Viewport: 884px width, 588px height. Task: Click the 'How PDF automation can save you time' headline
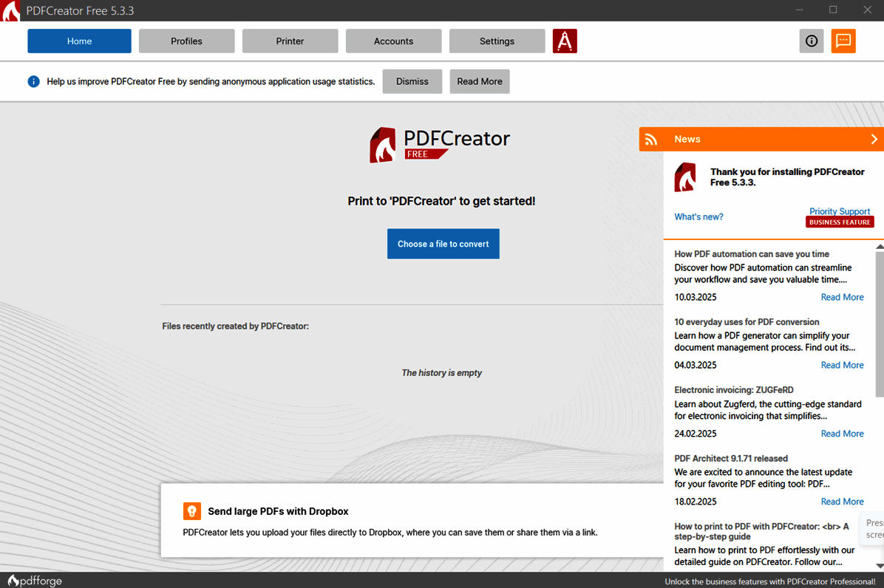pos(752,254)
